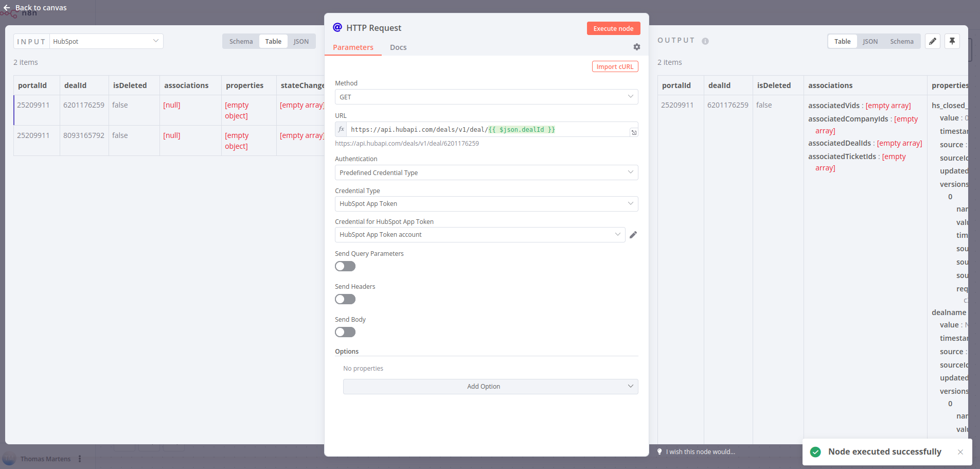Open user menu dots next to Thomas Martens
The width and height of the screenshot is (980, 469).
click(x=80, y=459)
